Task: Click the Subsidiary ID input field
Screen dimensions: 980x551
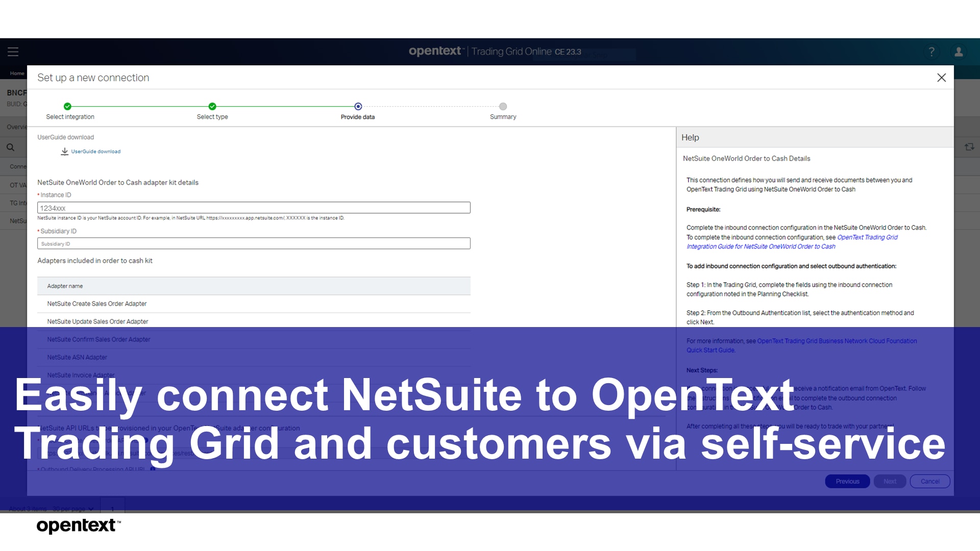Action: (x=254, y=243)
